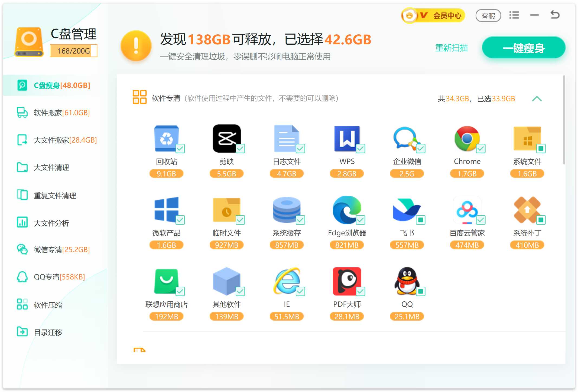Go to 大文件清理
Viewport: 578px width, 392px height.
pos(55,167)
